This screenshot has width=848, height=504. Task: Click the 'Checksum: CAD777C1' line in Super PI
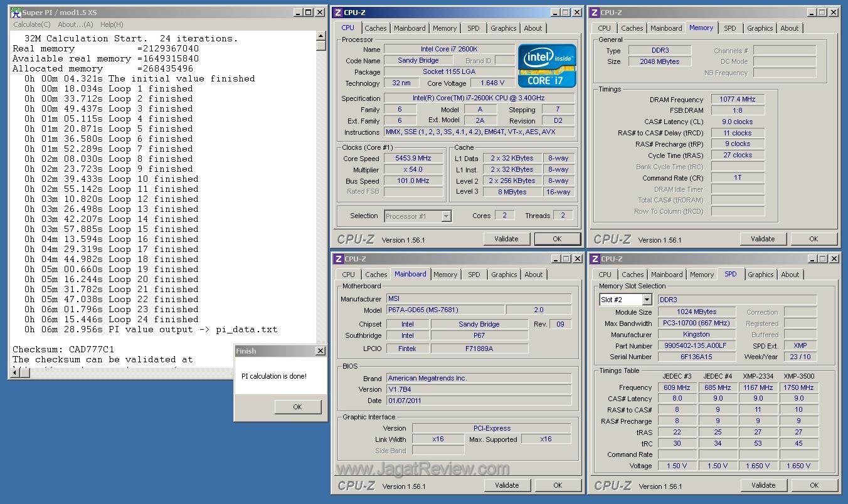point(63,349)
